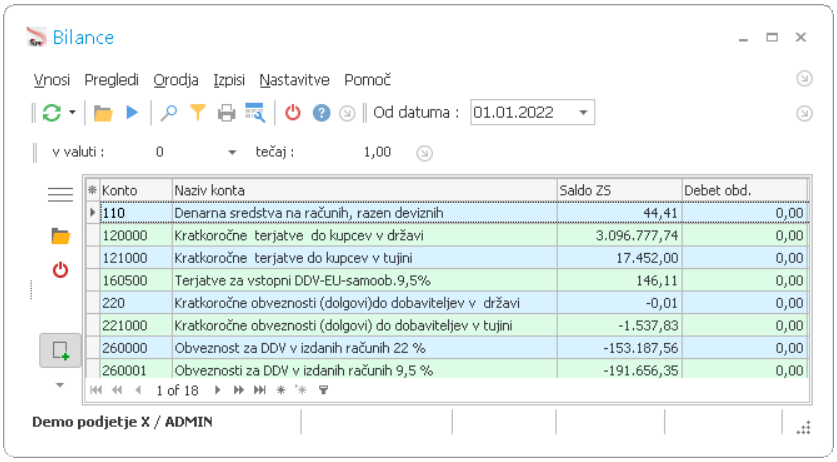Viewport: 837px width, 462px height.
Task: Click the green refresh icon in toolbar
Action: (x=52, y=113)
